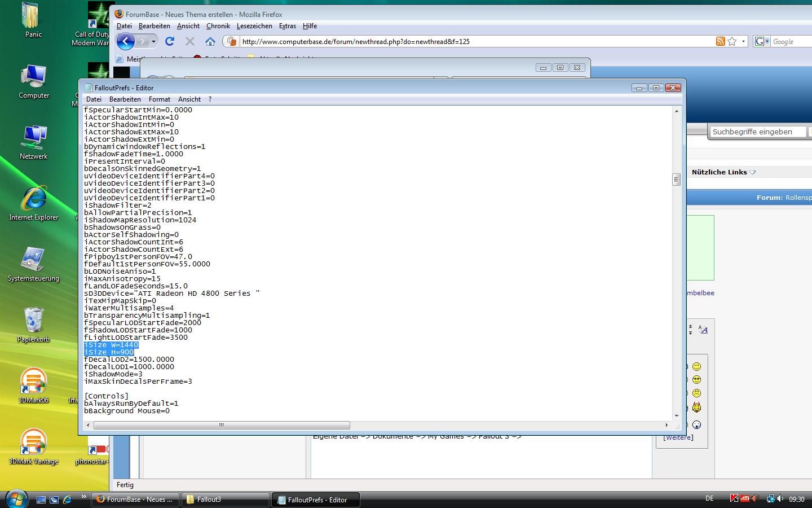
Task: Open Firefox Chronik menu
Action: pyautogui.click(x=218, y=26)
